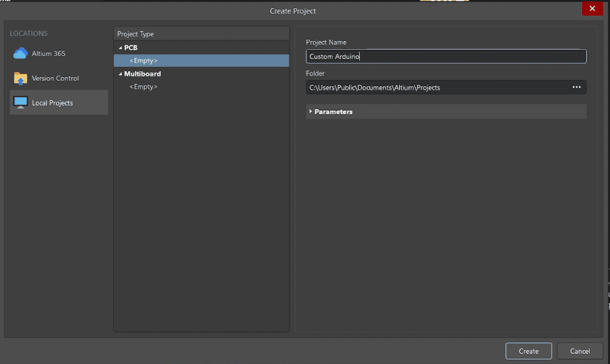Close the Create Project dialog

(x=592, y=9)
